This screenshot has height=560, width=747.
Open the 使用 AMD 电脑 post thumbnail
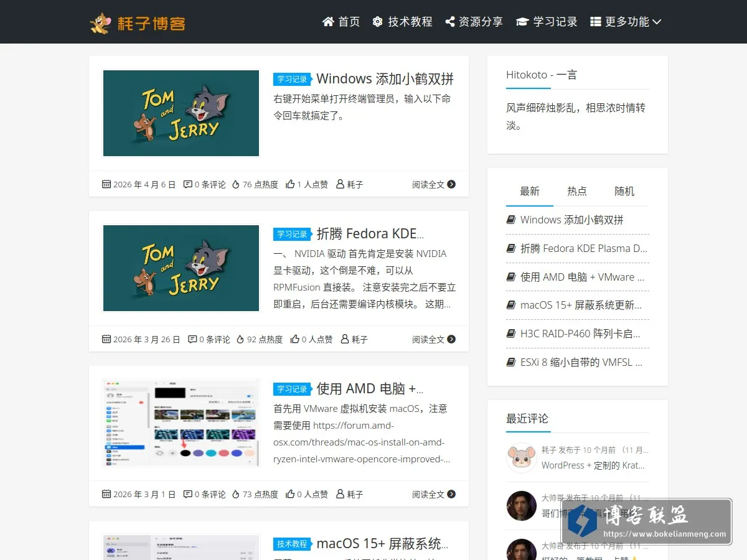[181, 423]
